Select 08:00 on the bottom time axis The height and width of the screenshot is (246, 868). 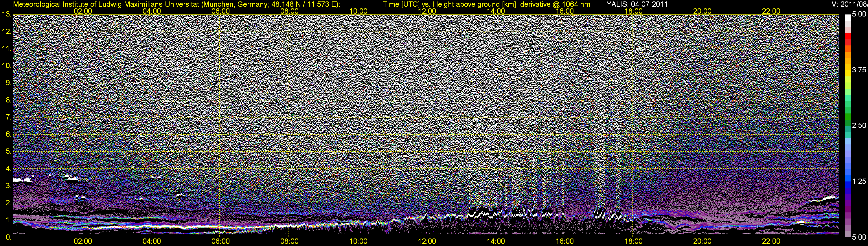(x=289, y=242)
